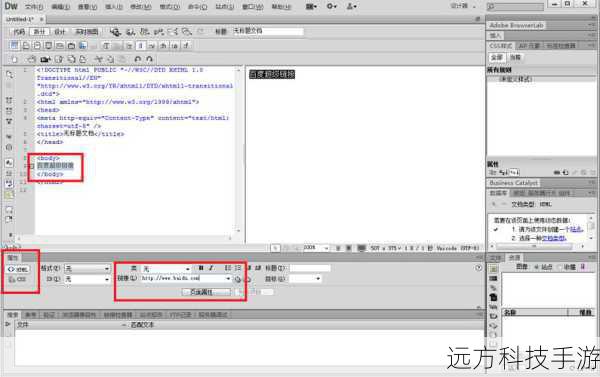Toggle the HTML mode button in Properties

(18, 269)
